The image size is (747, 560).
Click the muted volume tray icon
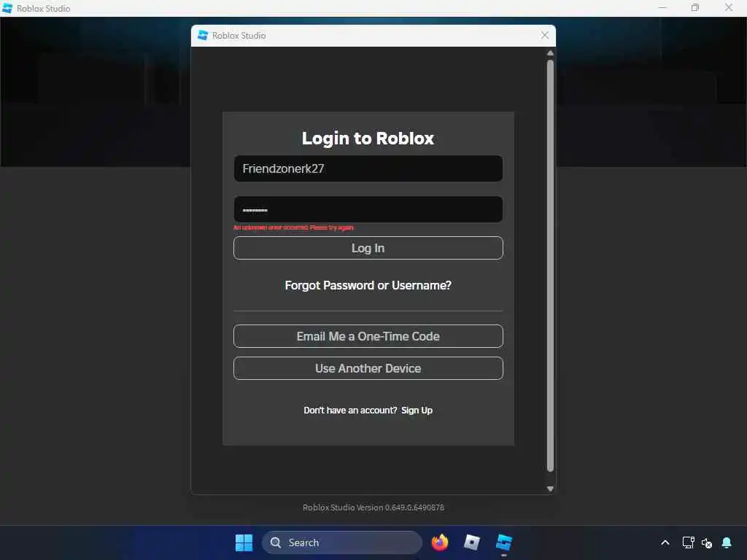[707, 542]
